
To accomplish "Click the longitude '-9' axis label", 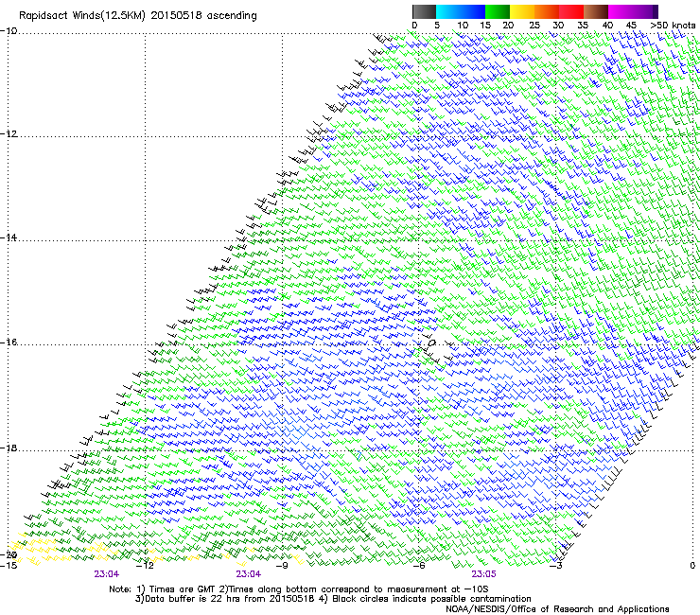I will pos(282,566).
